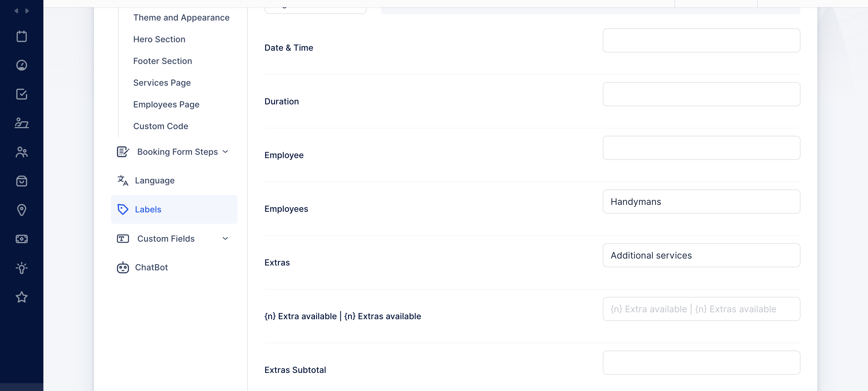The height and width of the screenshot is (391, 868).
Task: Select the Custom Code option
Action: point(160,126)
